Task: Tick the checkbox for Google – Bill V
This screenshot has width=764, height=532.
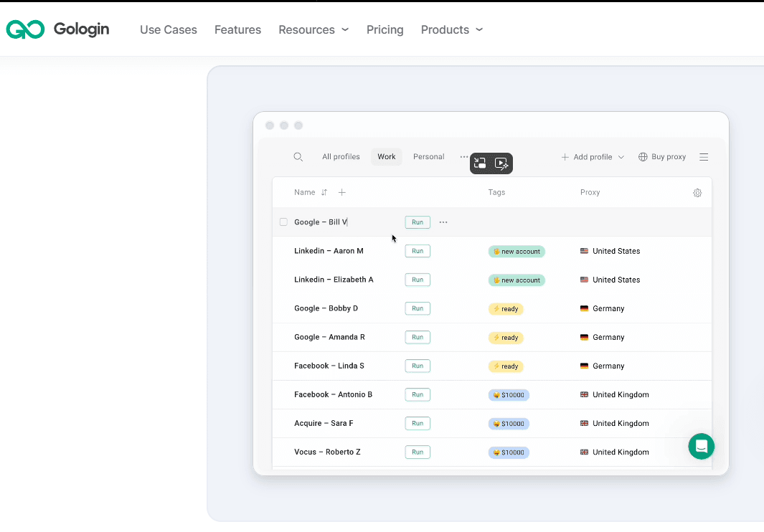Action: point(283,222)
